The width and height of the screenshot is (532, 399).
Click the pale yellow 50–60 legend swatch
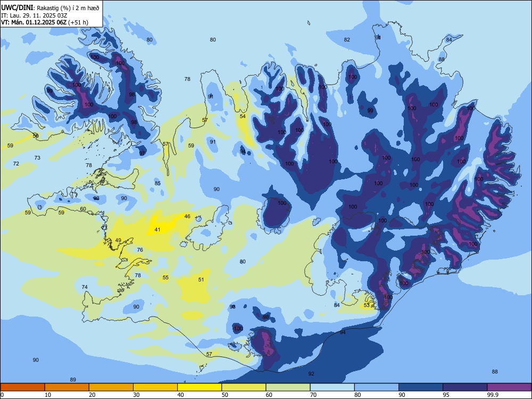pyautogui.click(x=244, y=387)
